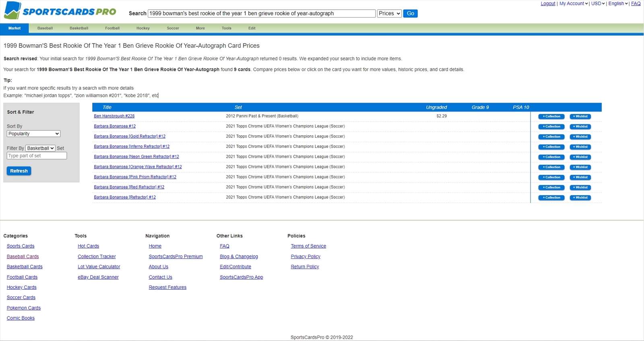Open the Filter By Basketball dropdown
This screenshot has height=341, width=644.
[40, 148]
